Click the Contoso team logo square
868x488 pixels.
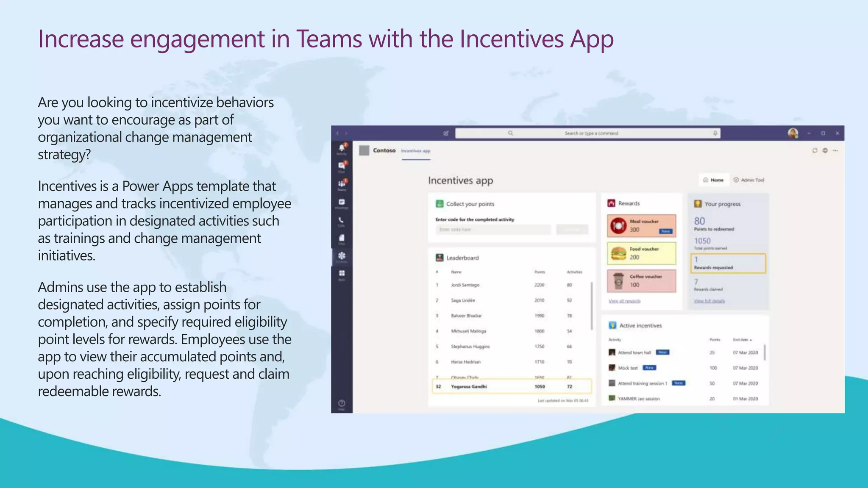point(364,150)
